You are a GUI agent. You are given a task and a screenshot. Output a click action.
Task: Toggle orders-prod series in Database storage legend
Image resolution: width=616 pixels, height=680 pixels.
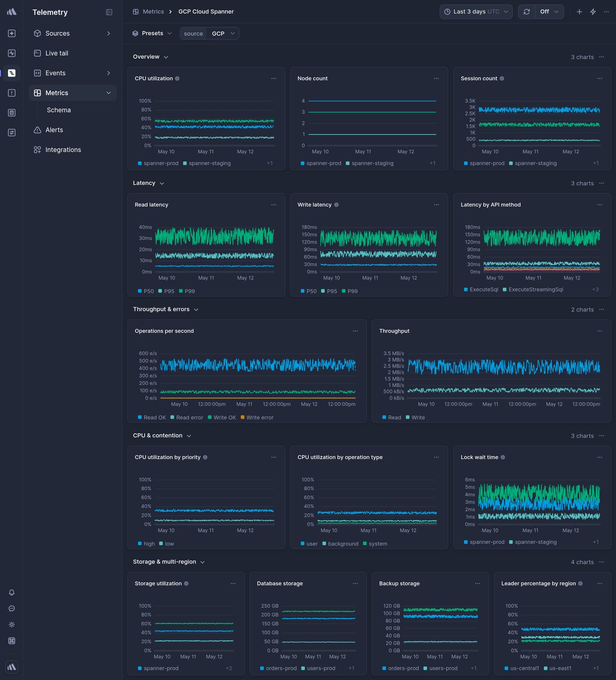point(278,668)
